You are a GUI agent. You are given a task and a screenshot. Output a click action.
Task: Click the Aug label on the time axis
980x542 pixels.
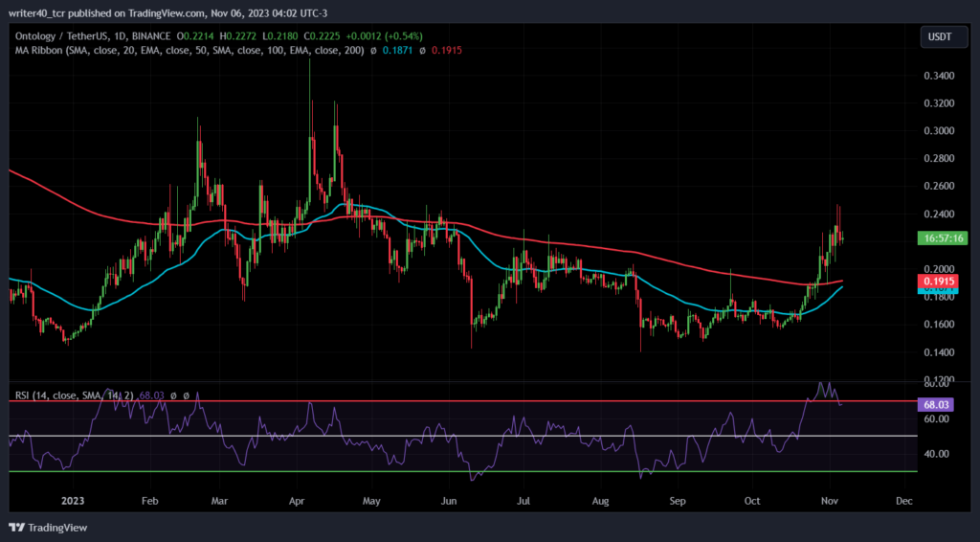pos(601,501)
